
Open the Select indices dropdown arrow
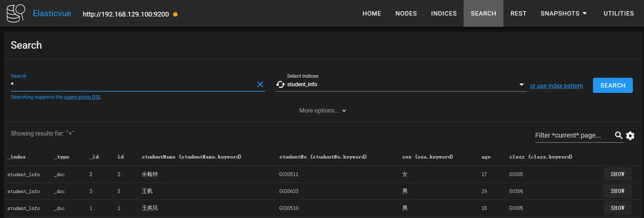(521, 84)
